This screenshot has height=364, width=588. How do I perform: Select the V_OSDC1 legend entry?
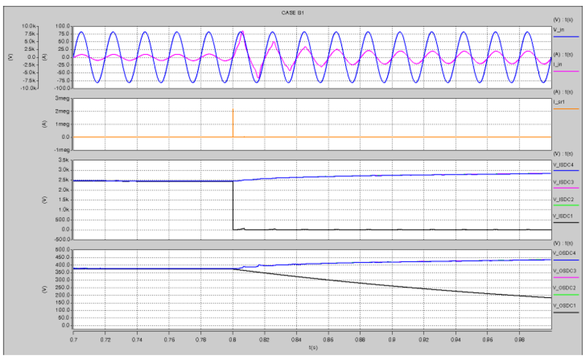pos(563,305)
